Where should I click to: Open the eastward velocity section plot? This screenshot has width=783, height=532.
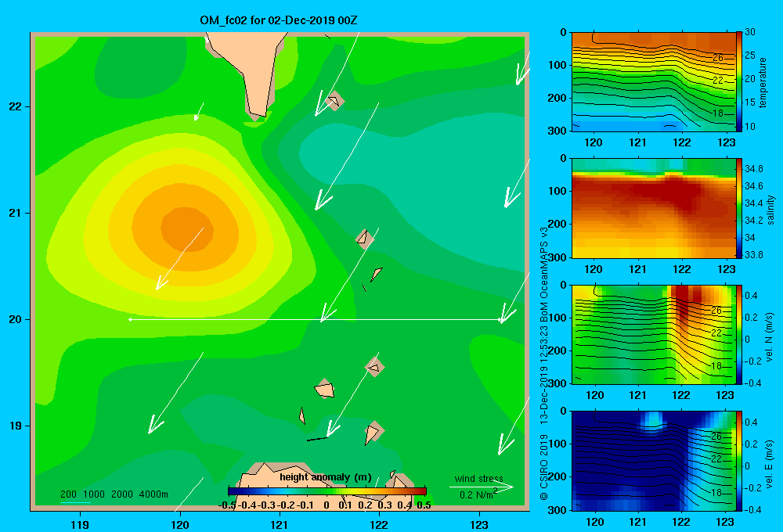coord(653,461)
